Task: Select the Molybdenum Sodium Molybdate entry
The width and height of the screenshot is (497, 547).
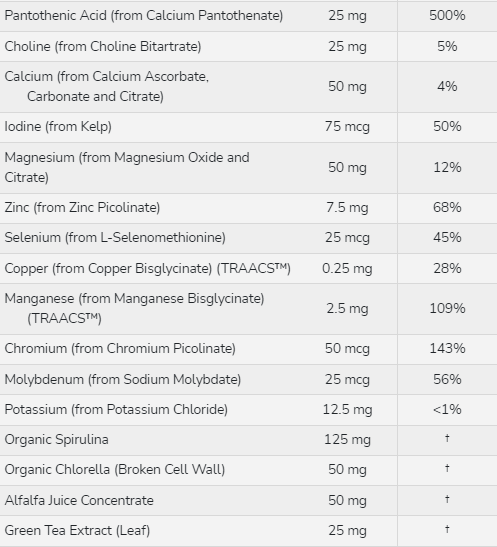Action: 123,380
